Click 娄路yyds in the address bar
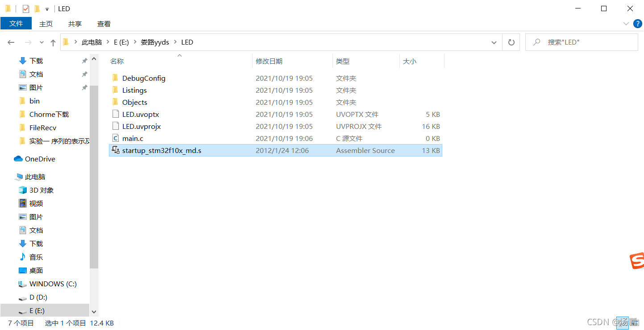This screenshot has height=330, width=644. click(155, 42)
